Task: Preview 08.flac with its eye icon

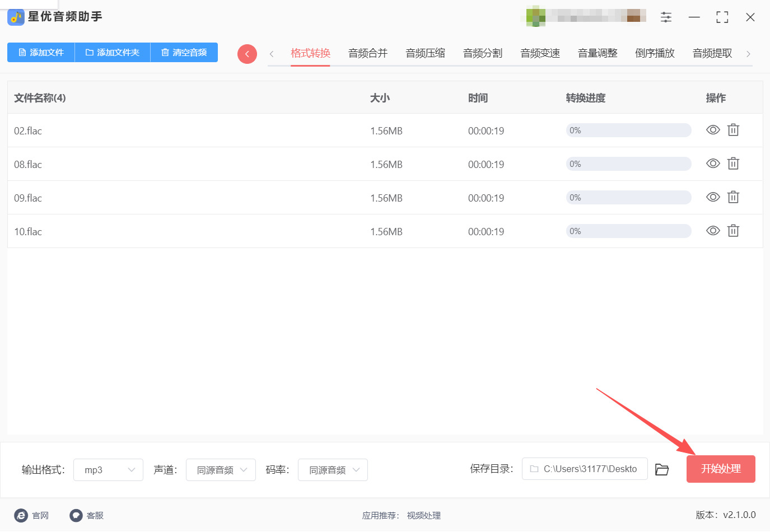Action: (713, 164)
